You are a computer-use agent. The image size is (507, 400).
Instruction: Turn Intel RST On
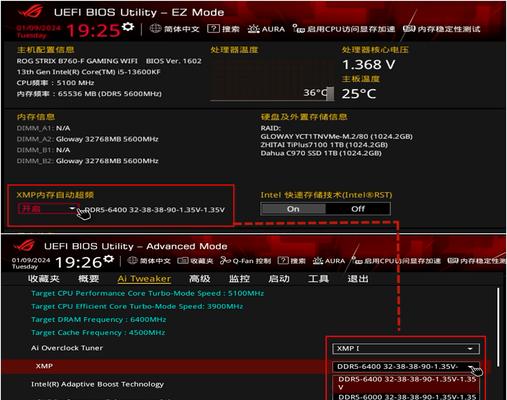(293, 209)
